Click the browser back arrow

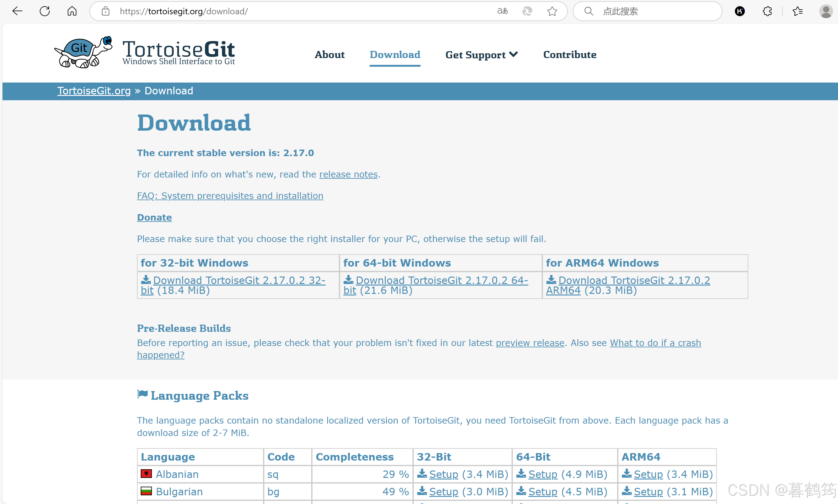(17, 11)
